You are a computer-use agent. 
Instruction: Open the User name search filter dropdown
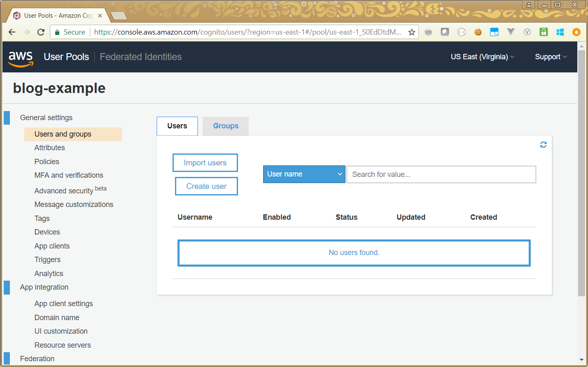(x=304, y=174)
